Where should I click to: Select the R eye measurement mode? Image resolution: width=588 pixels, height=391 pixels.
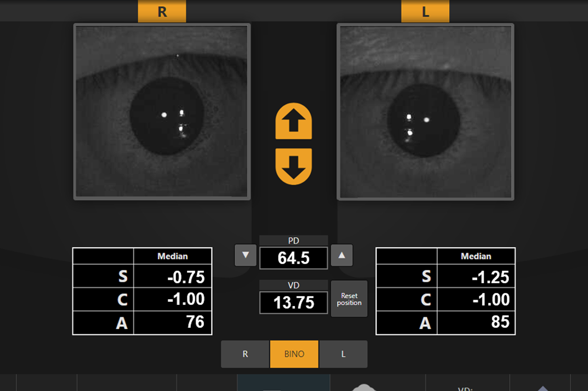pos(245,354)
